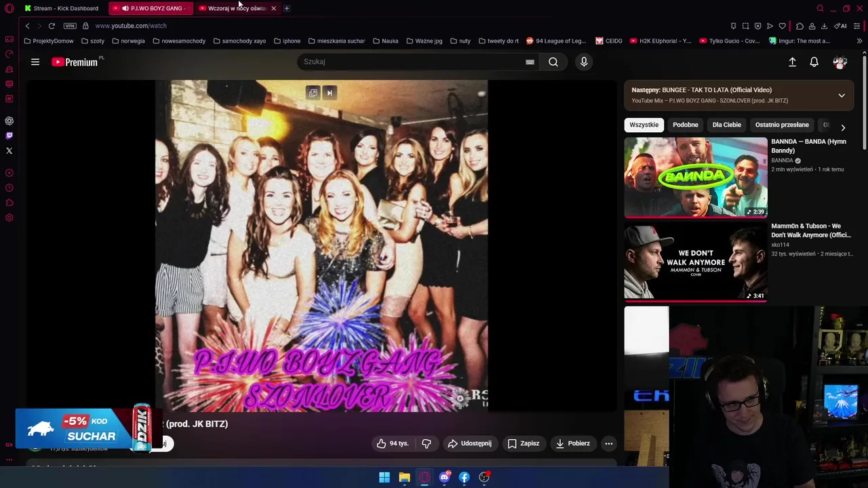Screen dimensions: 868x488
Task: Open ProjektyDomow bookmarks folder
Action: click(x=48, y=41)
